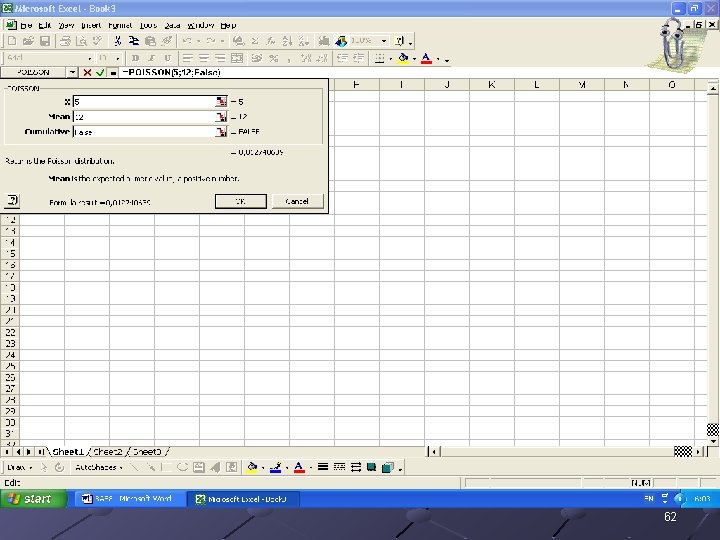
Task: Click the Paste clipboard icon
Action: point(150,41)
